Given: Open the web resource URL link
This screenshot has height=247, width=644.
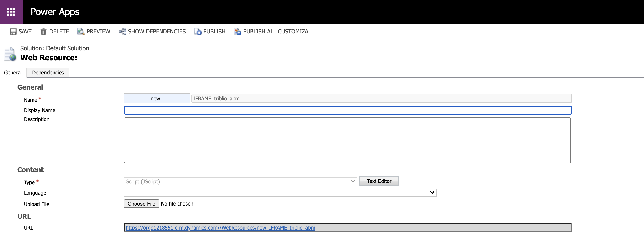Looking at the screenshot, I should 220,227.
